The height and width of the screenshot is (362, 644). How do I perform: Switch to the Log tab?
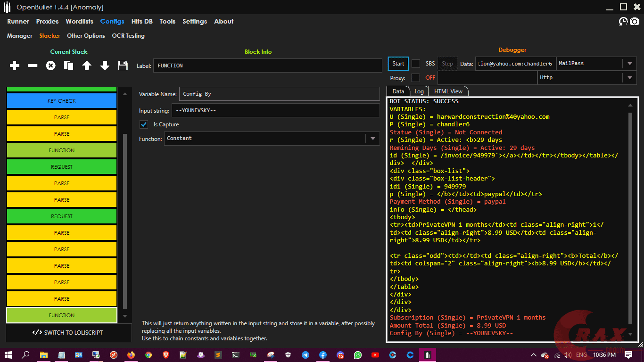coord(419,91)
